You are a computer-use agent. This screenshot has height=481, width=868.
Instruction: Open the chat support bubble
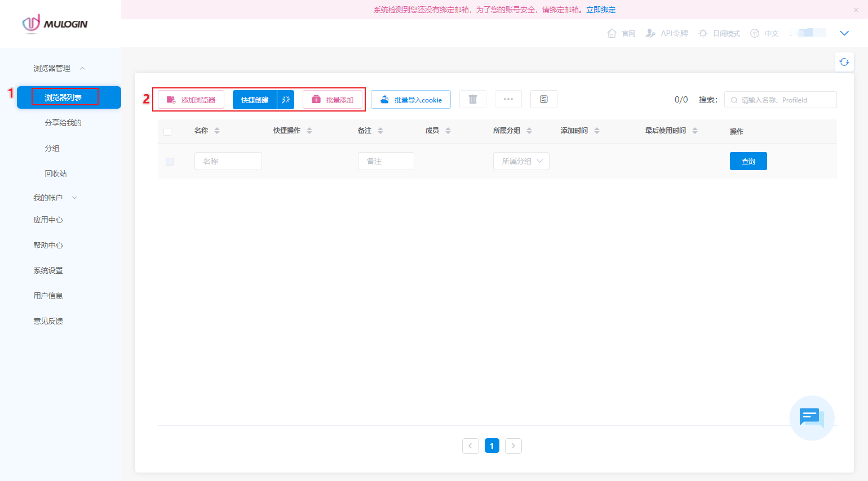pos(812,418)
